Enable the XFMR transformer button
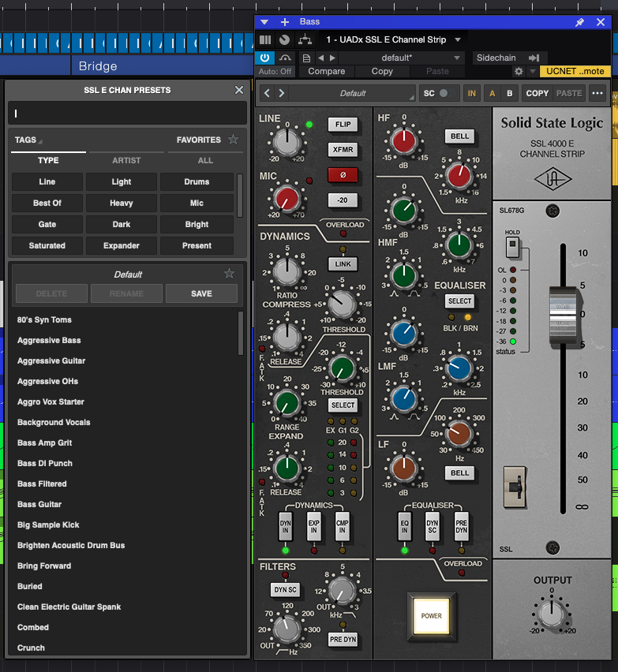Screen dimensions: 618x672 (x=343, y=150)
